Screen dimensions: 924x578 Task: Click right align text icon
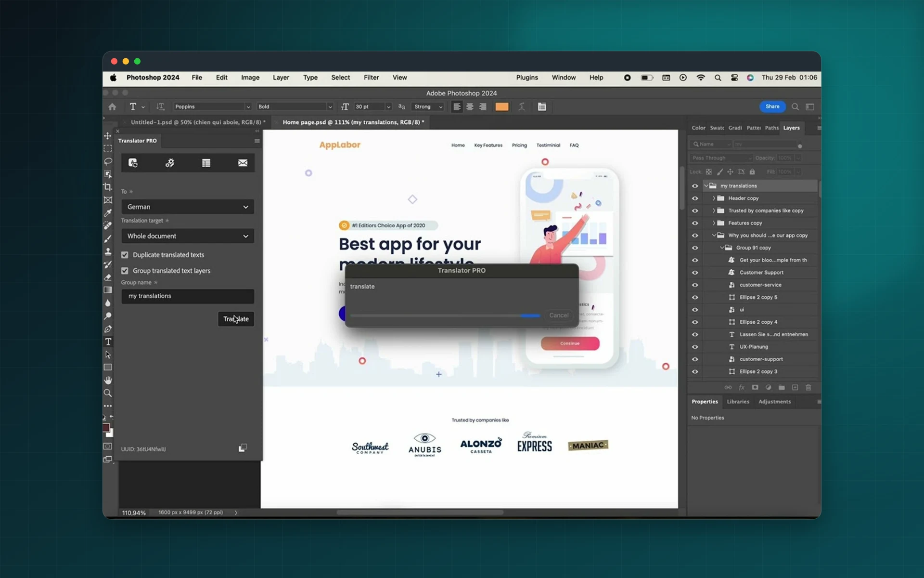click(483, 106)
